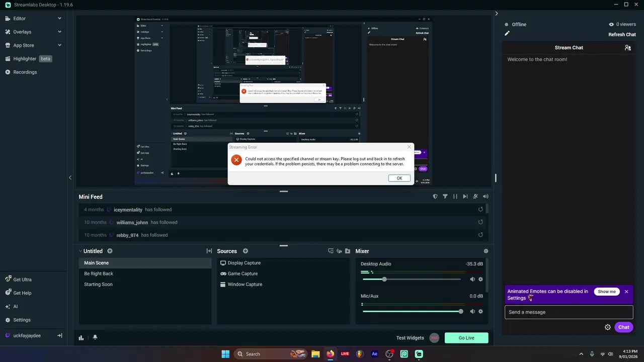Viewport: 644px width, 362px height.
Task: Expand the Editor chevron in sidebar
Action: point(59,19)
